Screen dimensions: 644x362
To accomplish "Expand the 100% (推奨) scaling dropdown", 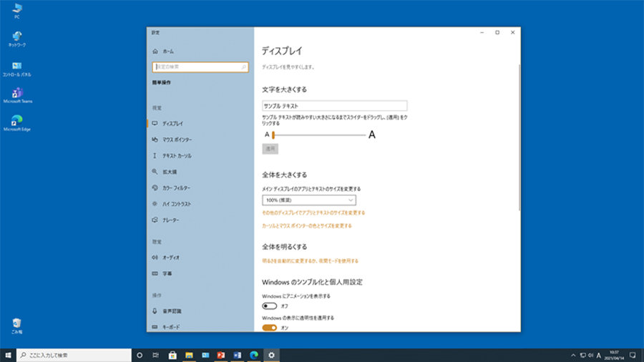I will [x=309, y=200].
